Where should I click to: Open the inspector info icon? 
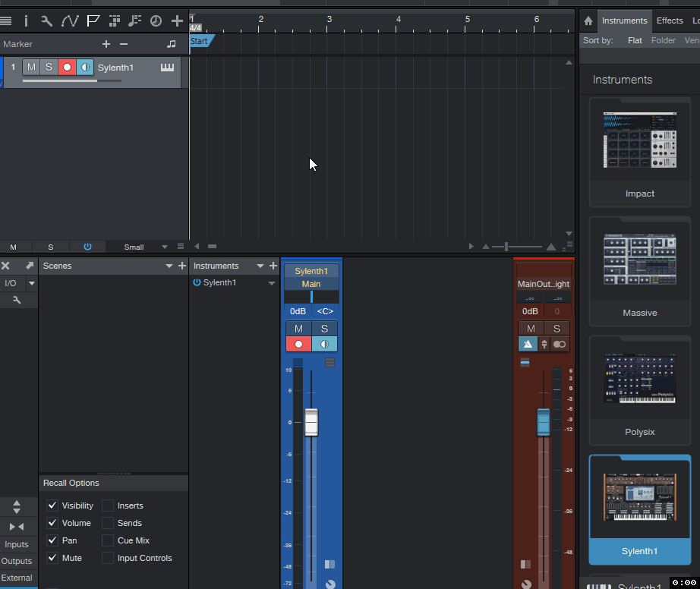click(x=26, y=20)
